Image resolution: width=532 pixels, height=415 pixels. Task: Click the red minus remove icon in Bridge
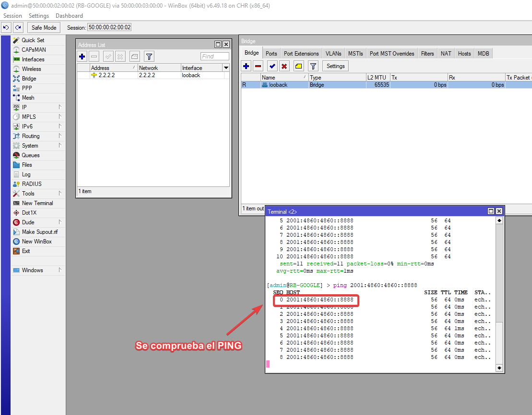point(258,66)
